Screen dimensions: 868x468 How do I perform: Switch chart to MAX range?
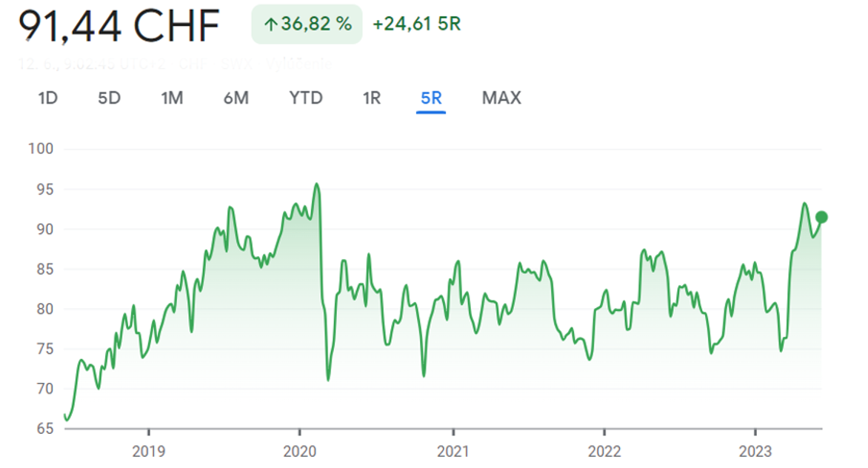[501, 98]
